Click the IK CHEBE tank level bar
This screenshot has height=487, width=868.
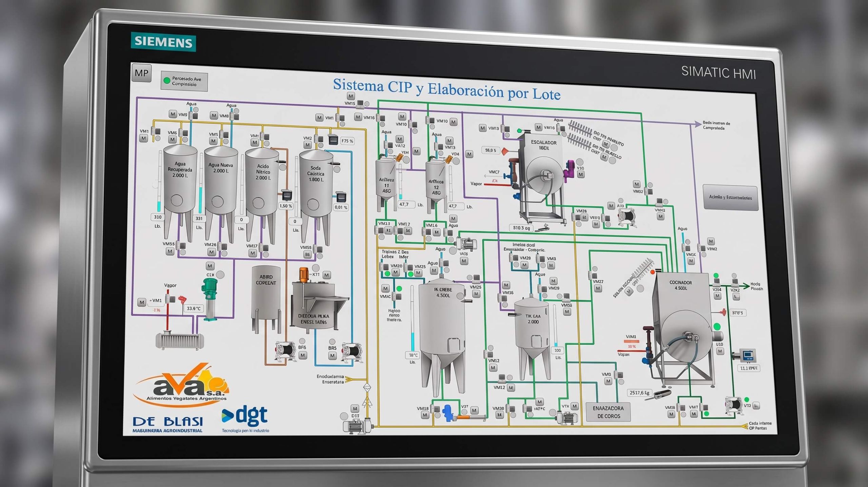(x=412, y=318)
